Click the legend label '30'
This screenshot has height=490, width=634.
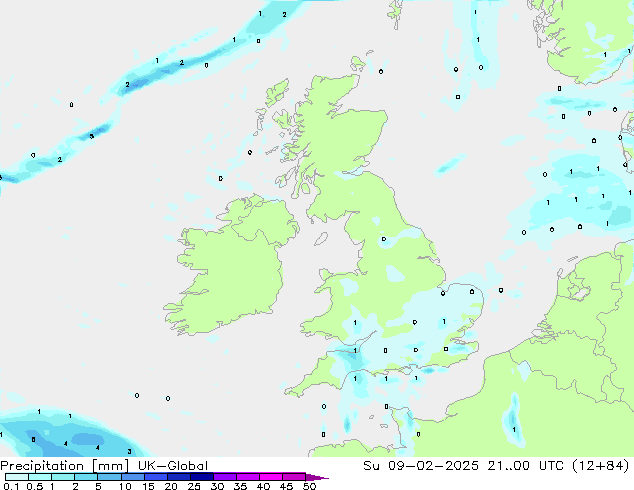pyautogui.click(x=217, y=486)
